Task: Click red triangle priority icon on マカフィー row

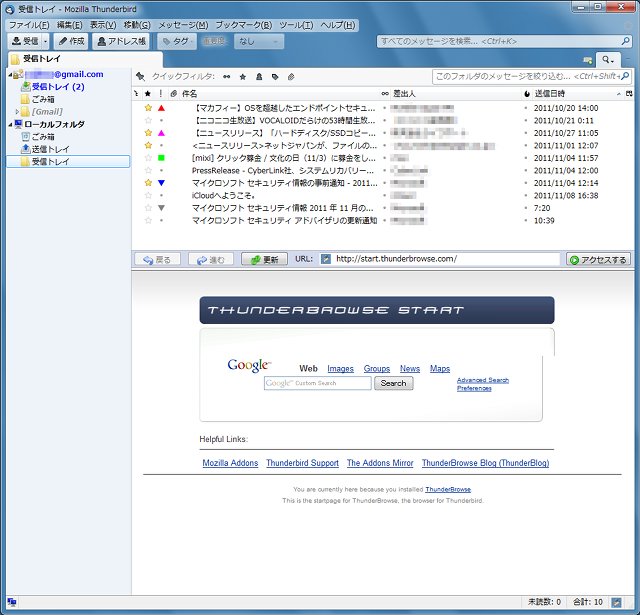Action: [x=161, y=108]
